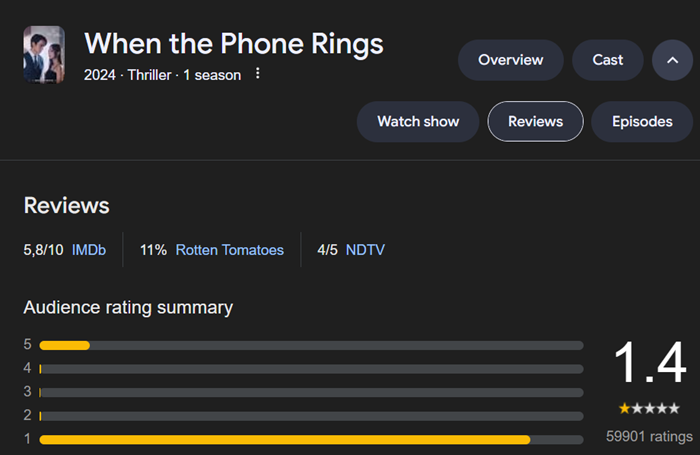Switch to the Cast tab
Viewport: 700px width, 455px height.
tap(608, 60)
